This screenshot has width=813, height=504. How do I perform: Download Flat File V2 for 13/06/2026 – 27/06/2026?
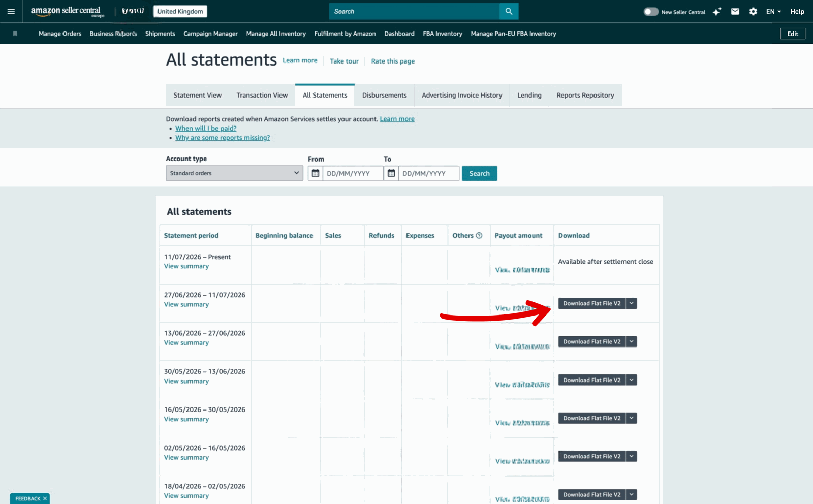592,341
